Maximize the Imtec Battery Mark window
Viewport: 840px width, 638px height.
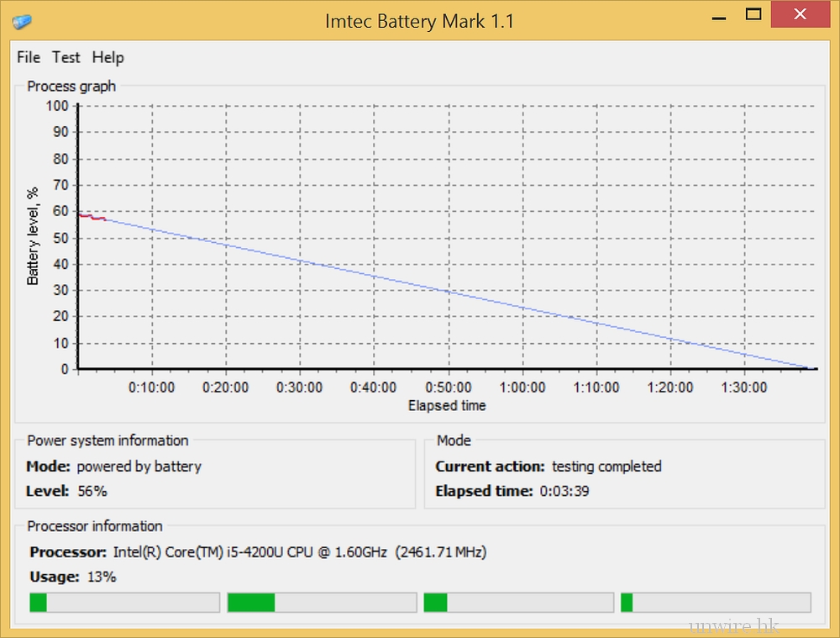tap(753, 14)
